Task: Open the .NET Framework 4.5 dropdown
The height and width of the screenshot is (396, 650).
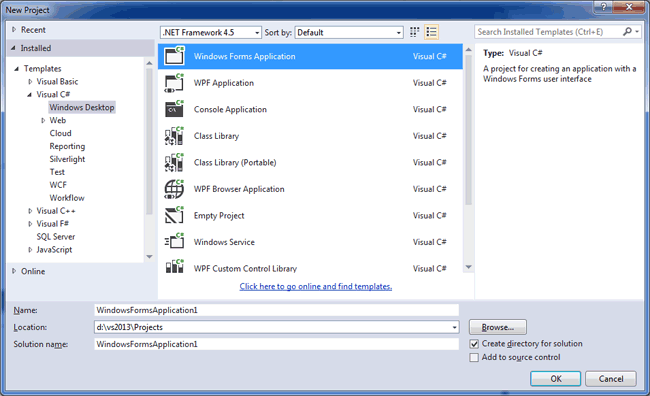Action: (211, 32)
